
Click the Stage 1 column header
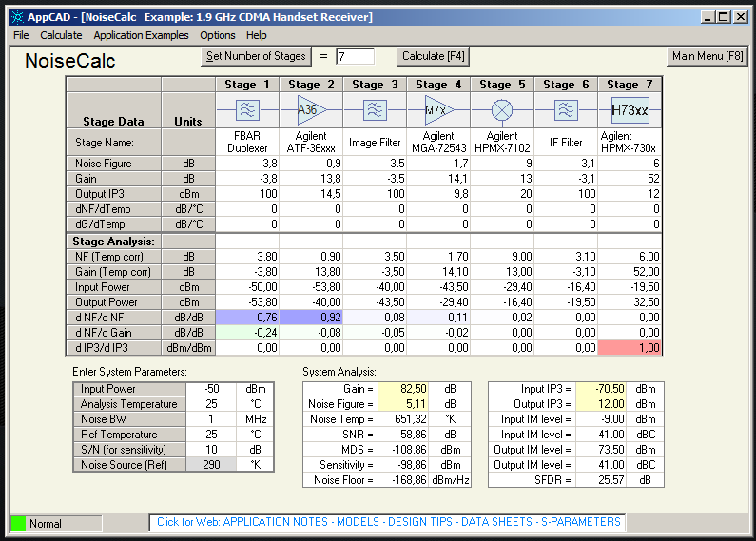[x=247, y=85]
